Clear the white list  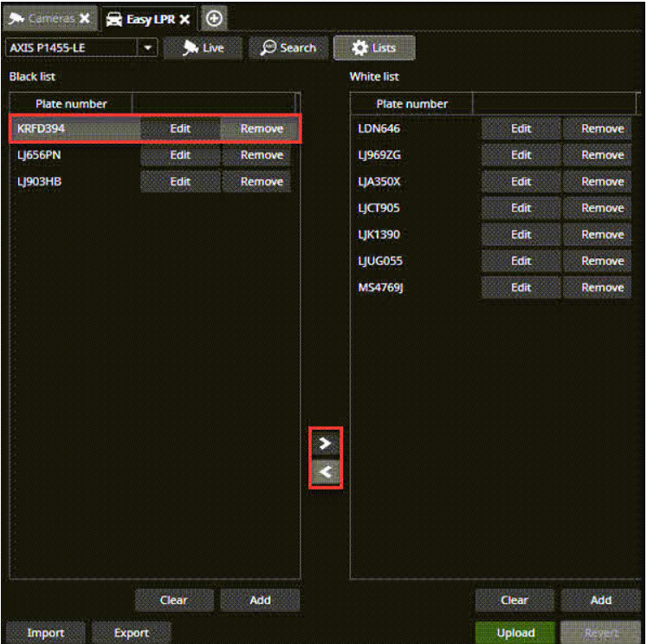514,600
